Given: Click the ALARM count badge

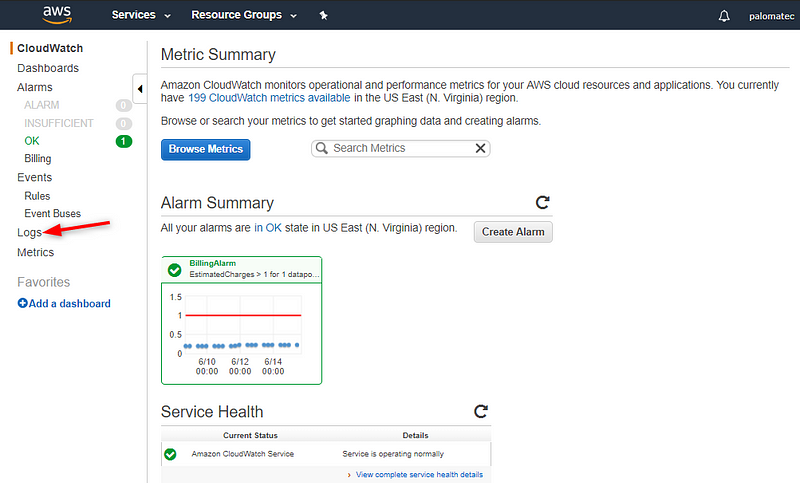Looking at the screenshot, I should coord(123,106).
